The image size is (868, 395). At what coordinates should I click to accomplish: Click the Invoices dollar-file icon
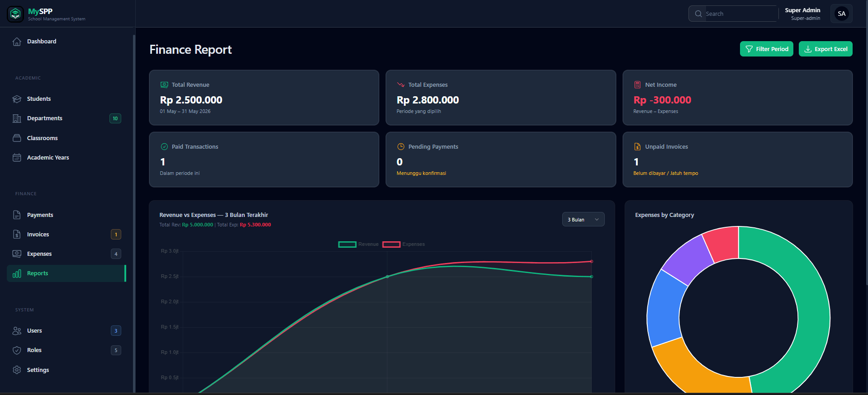17,234
